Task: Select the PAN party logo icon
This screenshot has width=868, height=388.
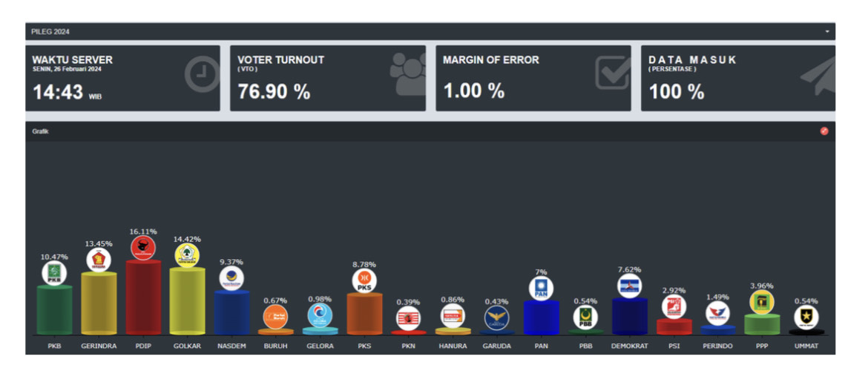Action: tap(541, 288)
